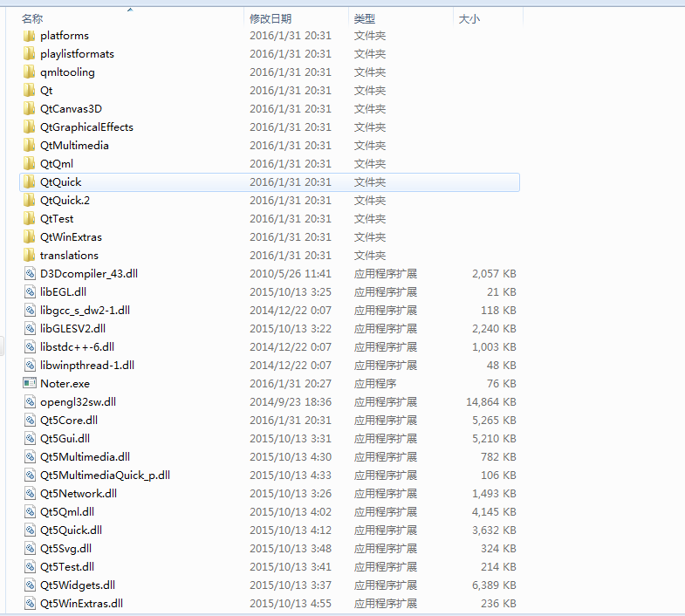The height and width of the screenshot is (616, 685).
Task: Click the QtCanvas3D folder icon
Action: (29, 109)
